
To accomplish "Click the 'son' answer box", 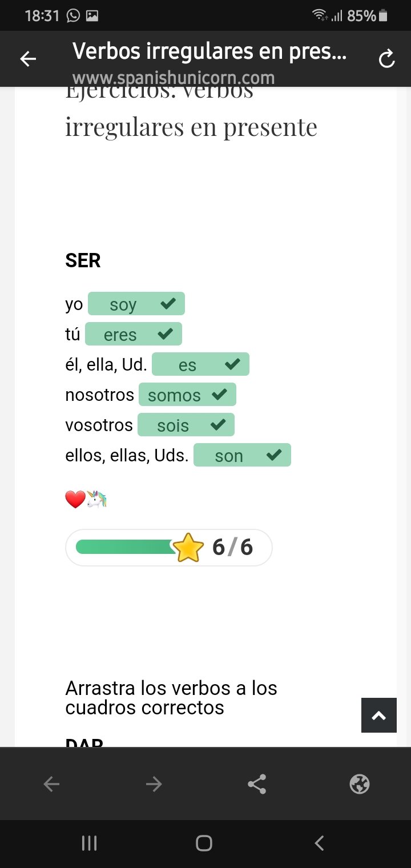I will tap(242, 455).
